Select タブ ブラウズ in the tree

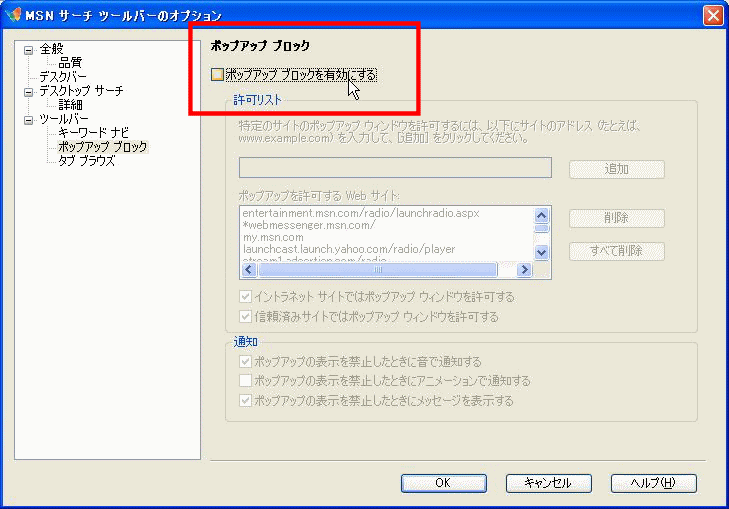pos(86,161)
